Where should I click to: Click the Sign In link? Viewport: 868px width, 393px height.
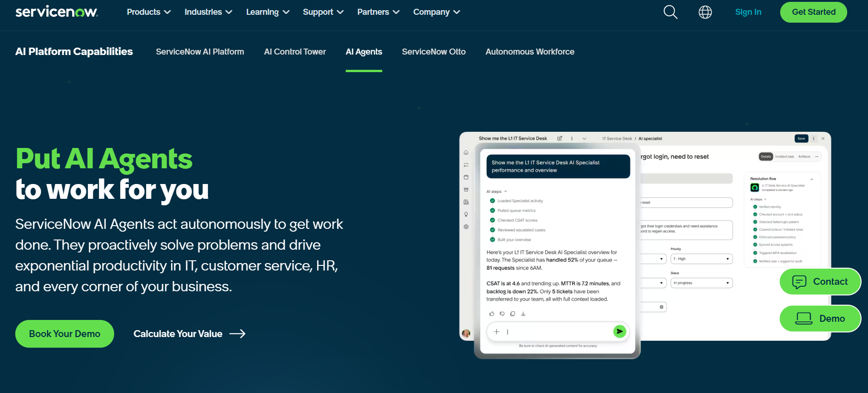point(748,12)
